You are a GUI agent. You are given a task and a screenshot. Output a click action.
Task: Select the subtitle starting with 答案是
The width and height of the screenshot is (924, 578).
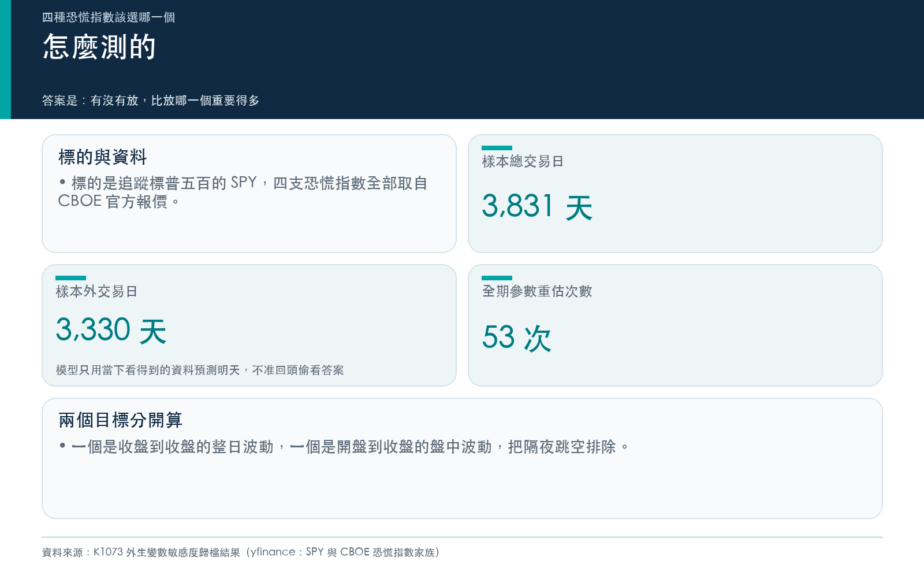(151, 101)
